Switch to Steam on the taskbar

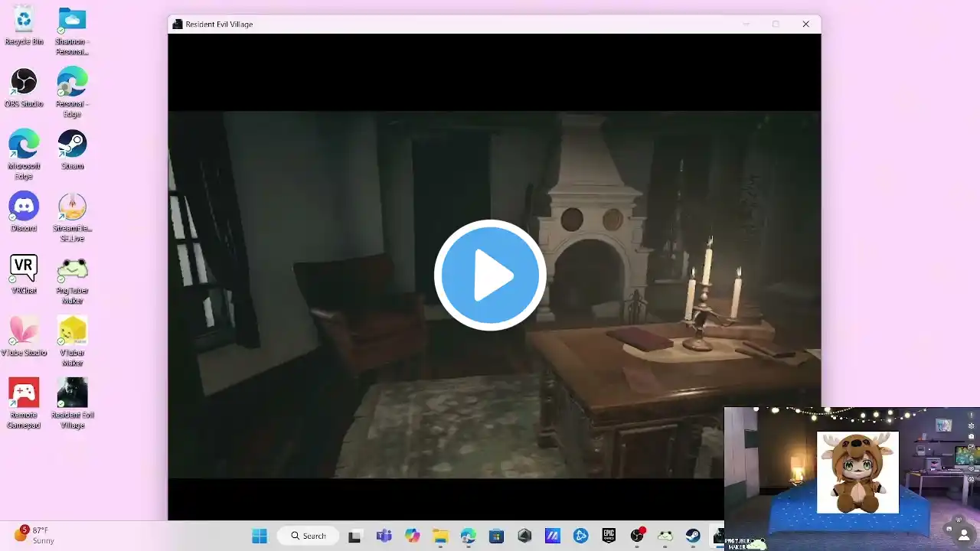click(x=693, y=536)
